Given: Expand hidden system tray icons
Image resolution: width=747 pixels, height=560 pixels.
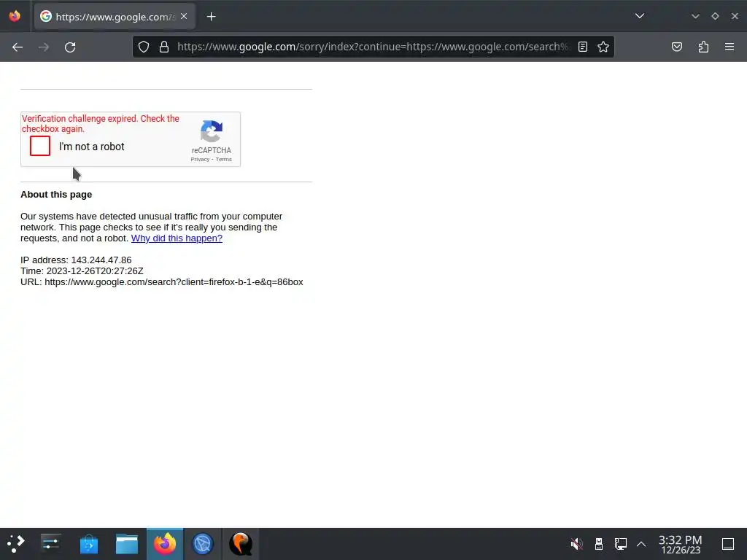Looking at the screenshot, I should click(x=641, y=543).
